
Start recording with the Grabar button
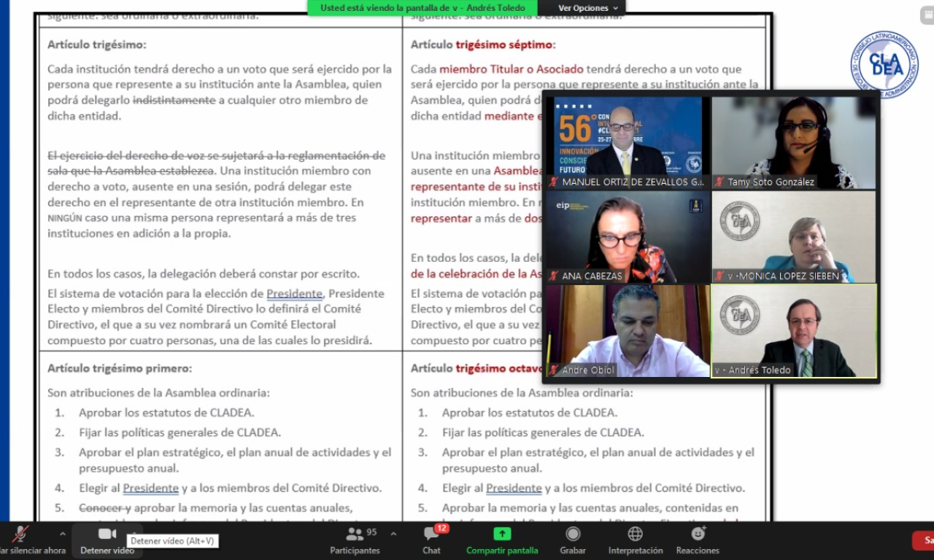(574, 540)
